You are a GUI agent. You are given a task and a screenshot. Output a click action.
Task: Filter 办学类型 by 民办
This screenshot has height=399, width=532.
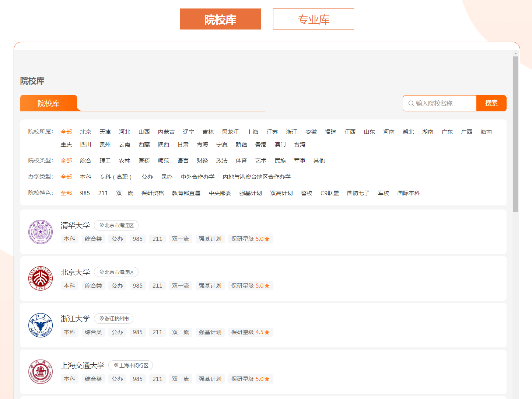(x=167, y=177)
